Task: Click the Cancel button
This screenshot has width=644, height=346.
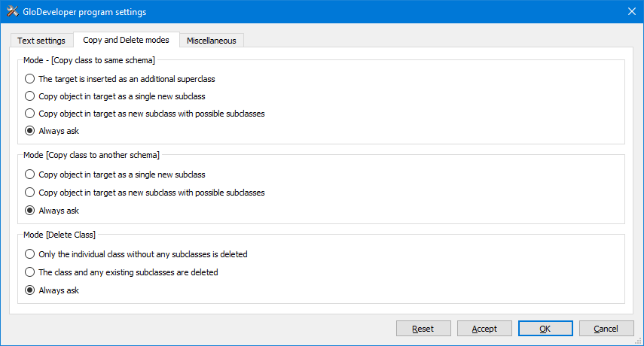Action: [606, 329]
